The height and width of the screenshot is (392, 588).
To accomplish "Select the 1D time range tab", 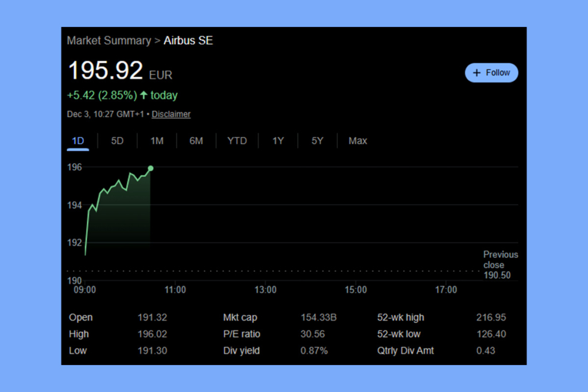I will tap(78, 141).
